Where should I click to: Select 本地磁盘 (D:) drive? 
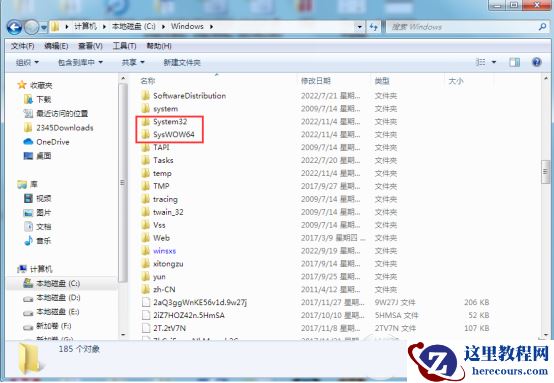pyautogui.click(x=52, y=297)
